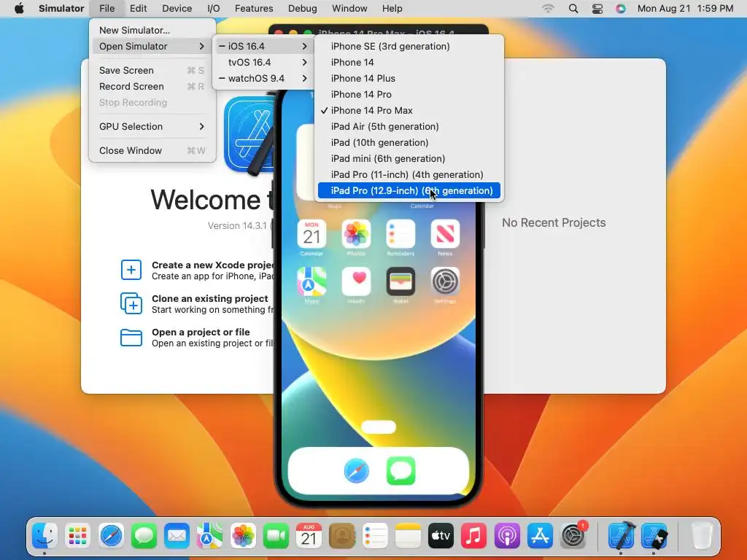Open Photos app in the Dock

click(x=243, y=536)
